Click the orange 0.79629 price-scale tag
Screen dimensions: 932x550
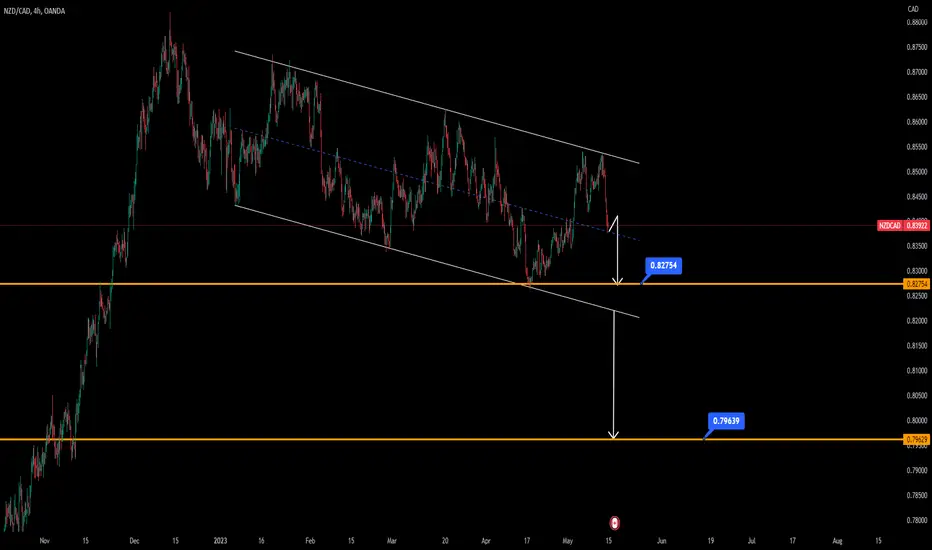click(x=916, y=440)
